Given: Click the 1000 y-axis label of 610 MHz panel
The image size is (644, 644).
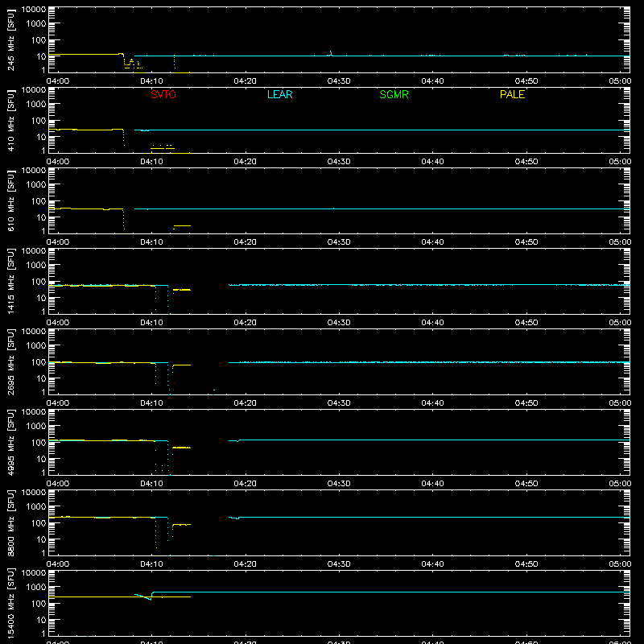Looking at the screenshot, I should (36, 185).
